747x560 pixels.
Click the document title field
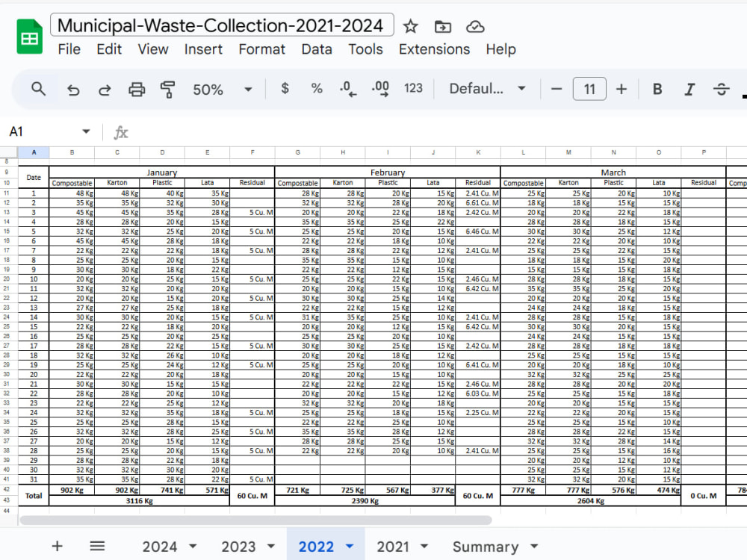[222, 25]
